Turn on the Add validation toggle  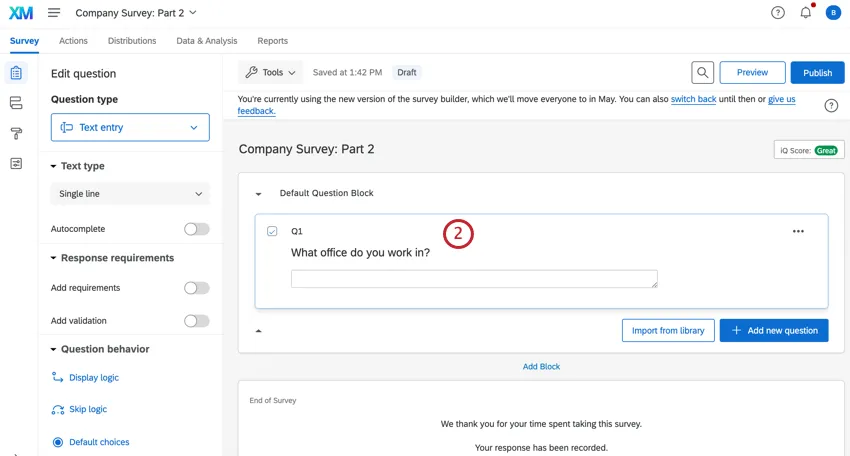pyautogui.click(x=196, y=321)
